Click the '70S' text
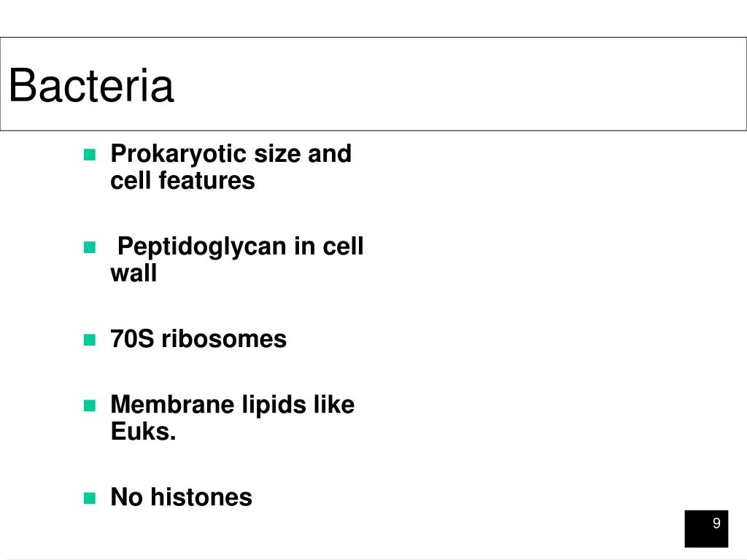747x560 pixels. (133, 339)
